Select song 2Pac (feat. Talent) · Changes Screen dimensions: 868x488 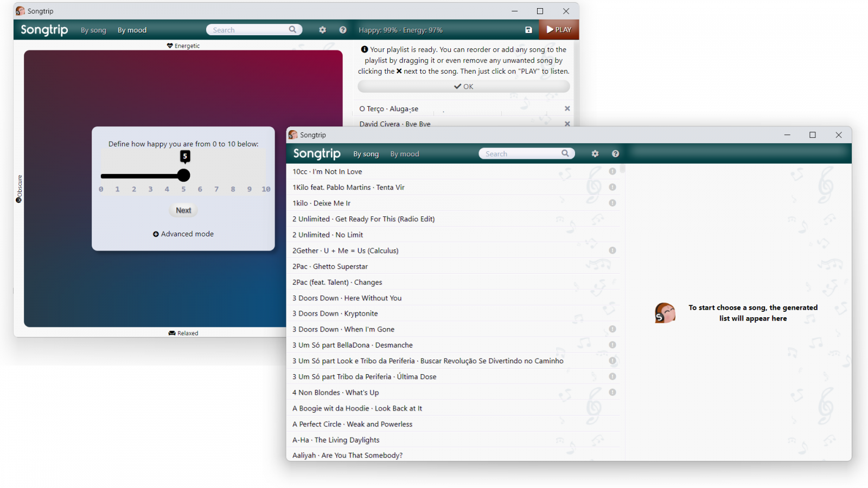point(454,282)
